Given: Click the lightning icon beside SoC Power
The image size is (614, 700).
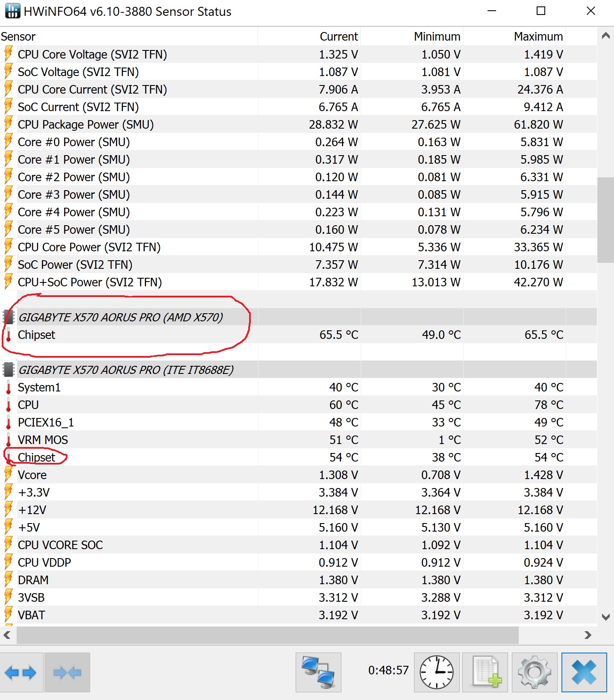Looking at the screenshot, I should pyautogui.click(x=8, y=265).
